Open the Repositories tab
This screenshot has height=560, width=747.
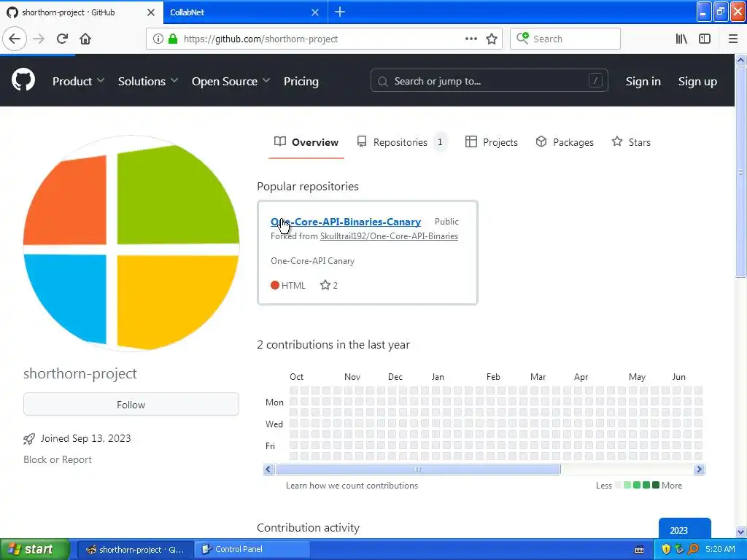(402, 142)
